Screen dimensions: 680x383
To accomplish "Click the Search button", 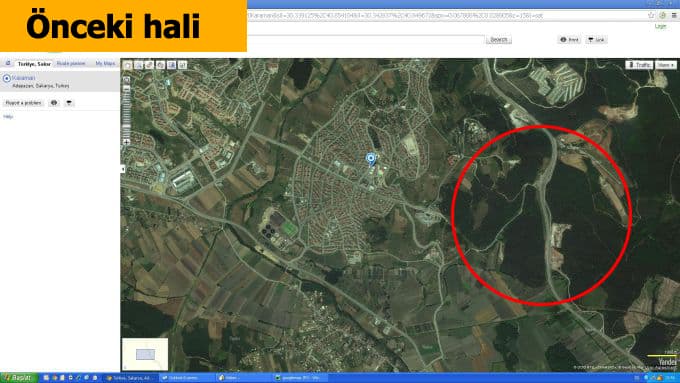I will [x=498, y=39].
